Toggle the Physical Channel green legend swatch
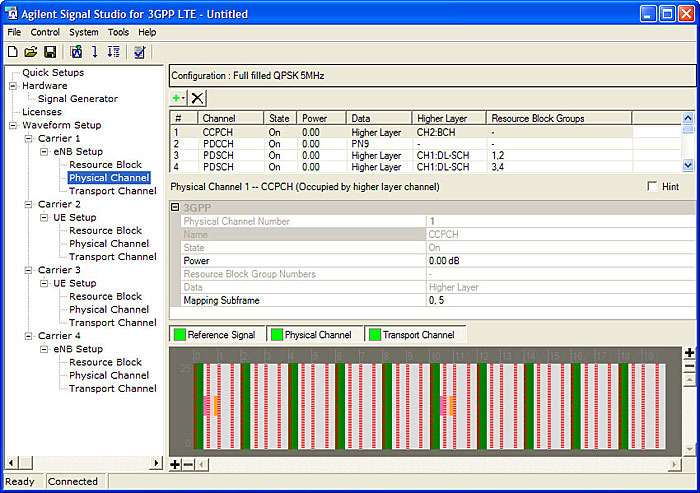Screen dimensions: 700x493 (277, 335)
